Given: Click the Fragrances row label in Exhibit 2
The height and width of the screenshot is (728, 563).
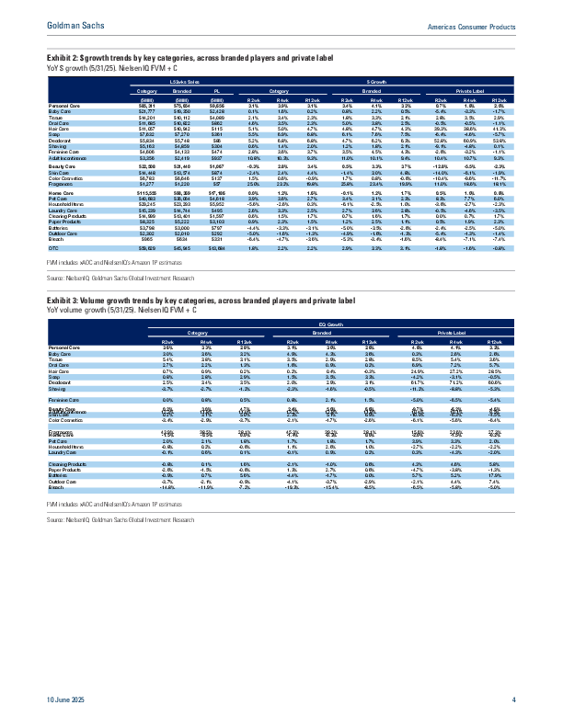Looking at the screenshot, I should pyautogui.click(x=61, y=184).
